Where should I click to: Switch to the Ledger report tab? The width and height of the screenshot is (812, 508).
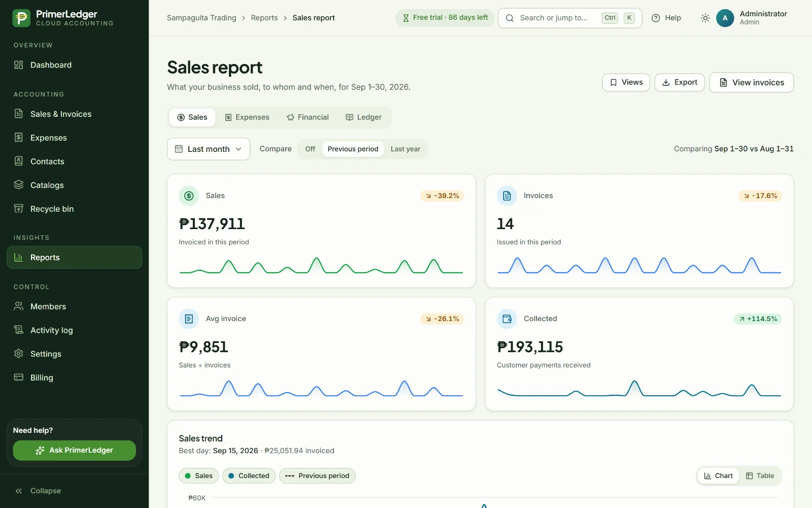tap(364, 117)
